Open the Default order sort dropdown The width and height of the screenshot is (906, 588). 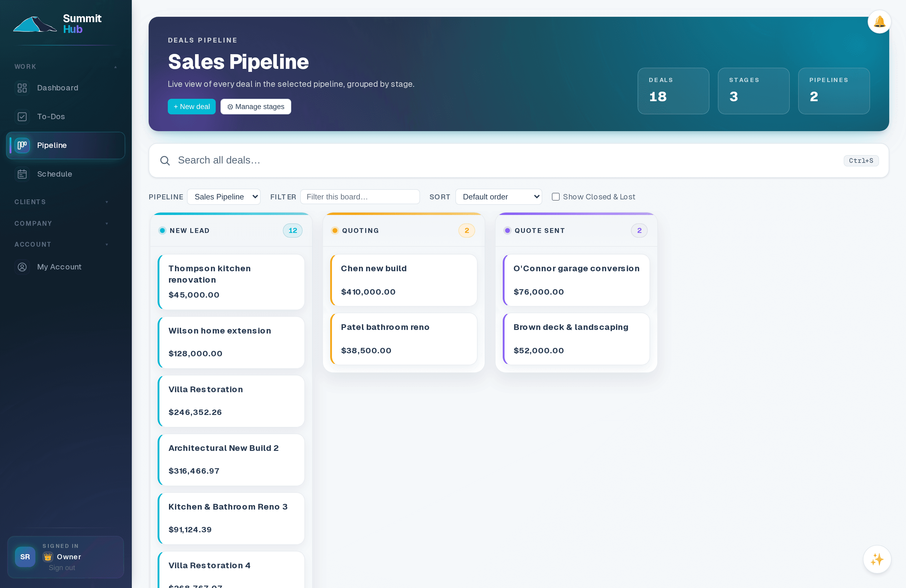(498, 197)
